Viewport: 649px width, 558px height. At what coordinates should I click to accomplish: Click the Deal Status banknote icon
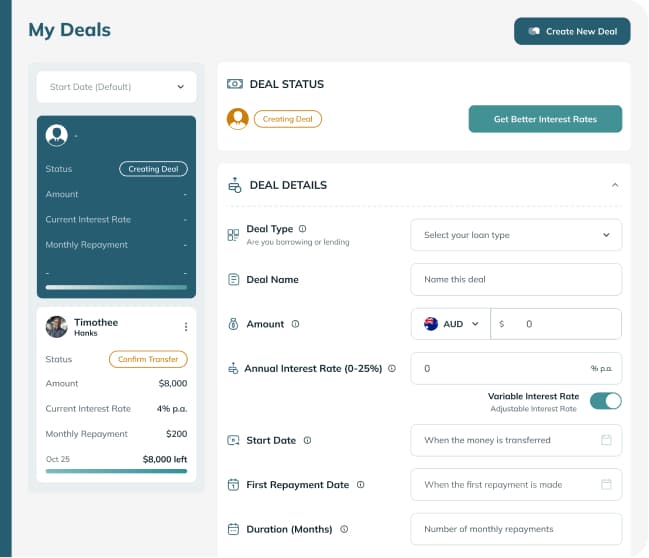(x=235, y=84)
